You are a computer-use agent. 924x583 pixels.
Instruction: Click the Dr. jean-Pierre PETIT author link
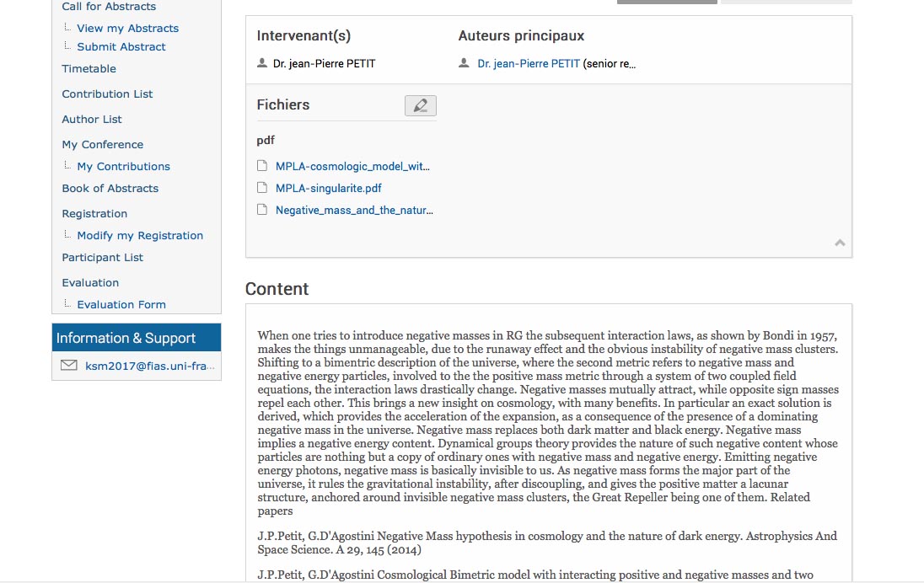click(529, 63)
